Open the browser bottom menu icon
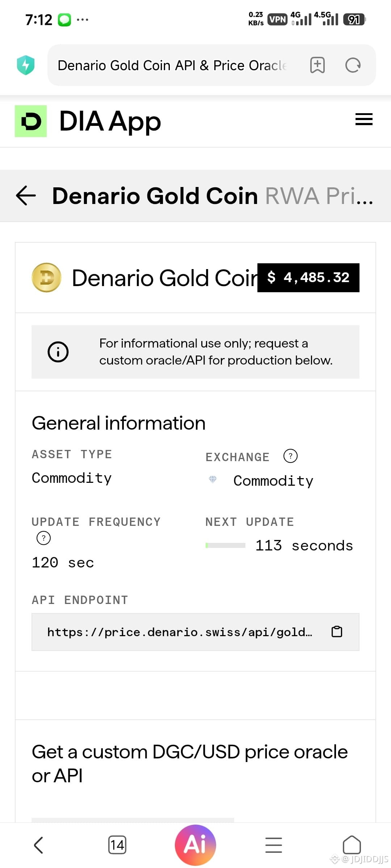Screen dimensions: 391x868 point(274,845)
